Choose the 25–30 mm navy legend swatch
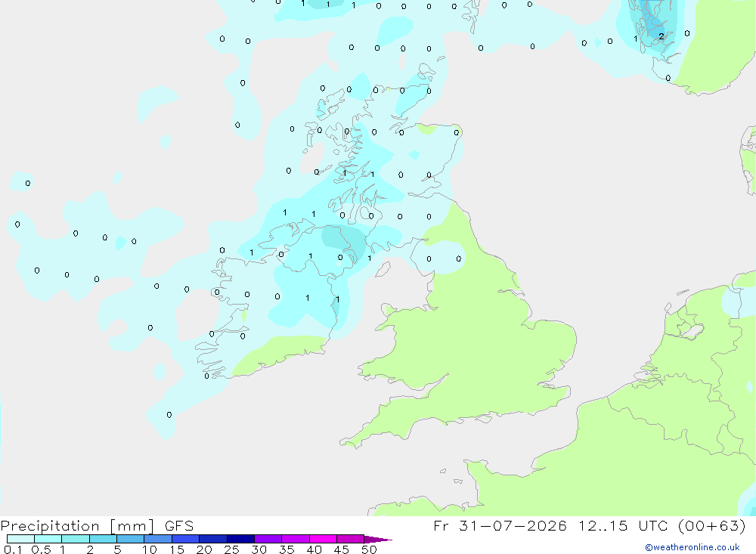Image resolution: width=756 pixels, height=554 pixels. click(240, 539)
